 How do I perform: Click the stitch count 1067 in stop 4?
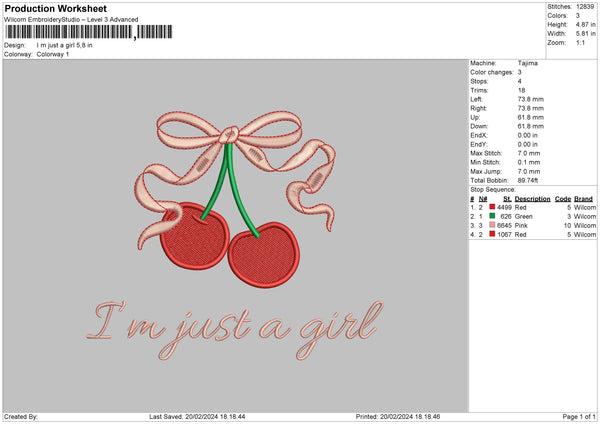click(x=504, y=235)
